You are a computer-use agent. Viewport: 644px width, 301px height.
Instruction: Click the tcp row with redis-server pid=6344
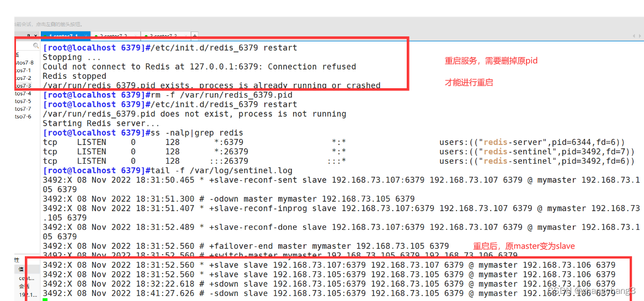coord(334,142)
